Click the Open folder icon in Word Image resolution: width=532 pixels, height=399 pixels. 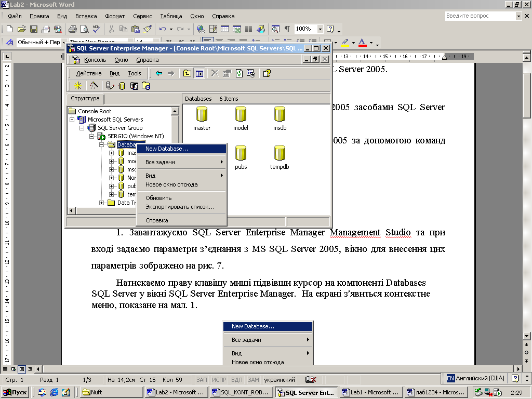[x=21, y=29]
